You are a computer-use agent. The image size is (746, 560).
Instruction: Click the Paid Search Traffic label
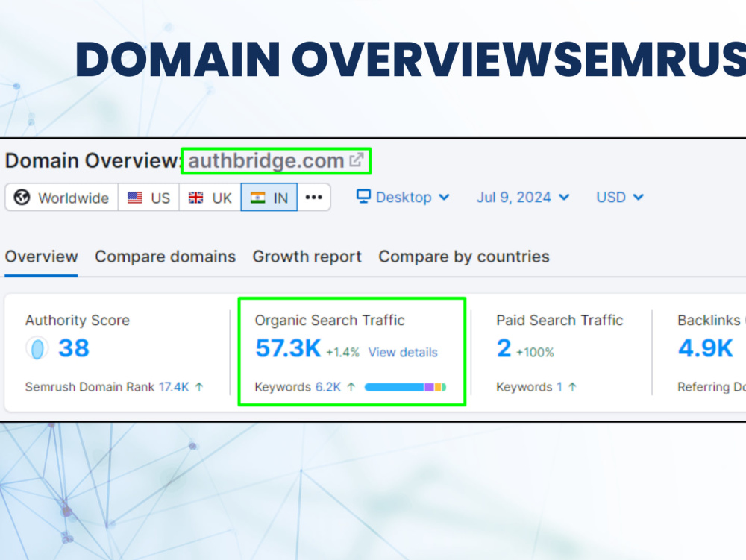pyautogui.click(x=559, y=321)
